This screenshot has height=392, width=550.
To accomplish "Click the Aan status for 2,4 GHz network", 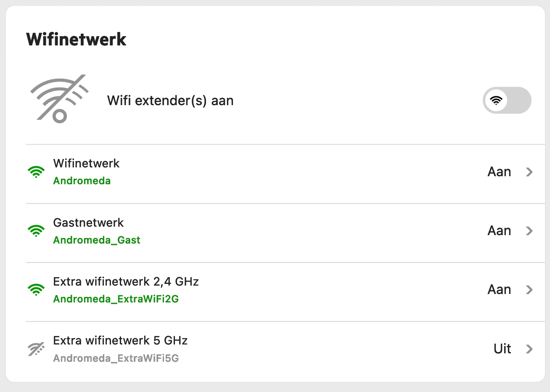I will pos(499,289).
